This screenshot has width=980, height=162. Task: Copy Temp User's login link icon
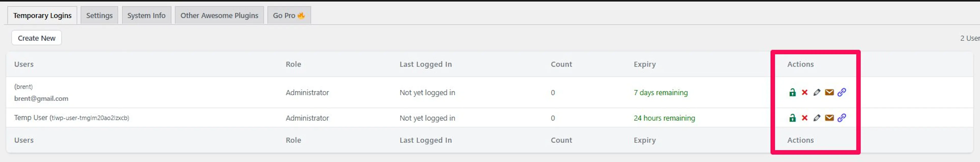pyautogui.click(x=842, y=118)
